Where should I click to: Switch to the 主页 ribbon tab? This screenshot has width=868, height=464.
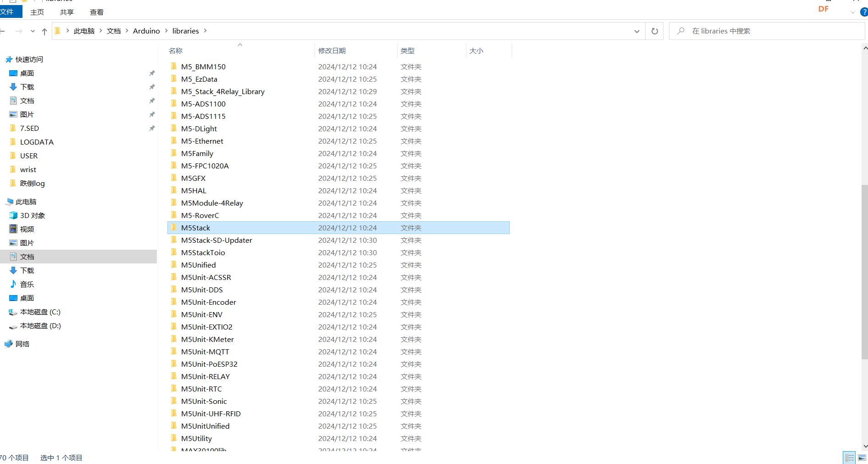pyautogui.click(x=37, y=12)
